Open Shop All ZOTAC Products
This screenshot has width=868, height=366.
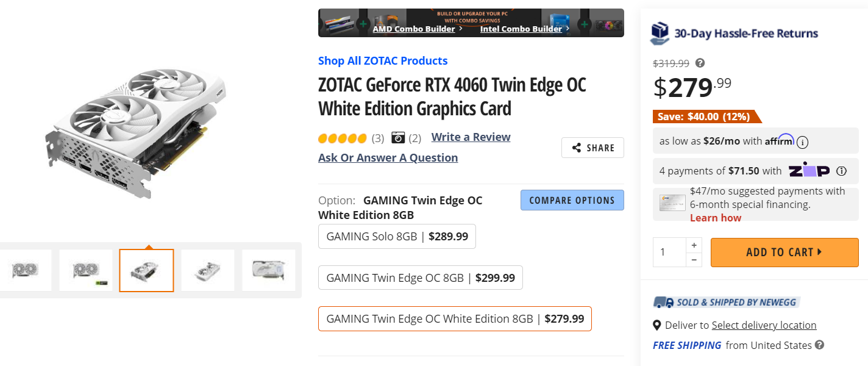pyautogui.click(x=382, y=60)
